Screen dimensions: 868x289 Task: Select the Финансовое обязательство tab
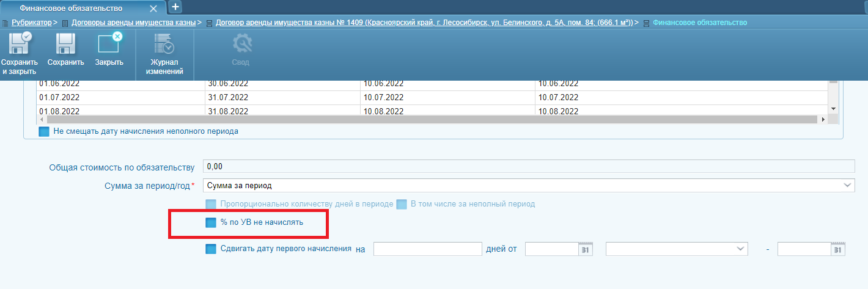(x=71, y=9)
